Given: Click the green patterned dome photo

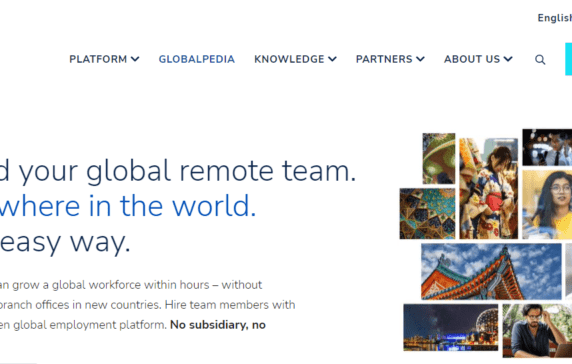Looking at the screenshot, I should [x=439, y=159].
